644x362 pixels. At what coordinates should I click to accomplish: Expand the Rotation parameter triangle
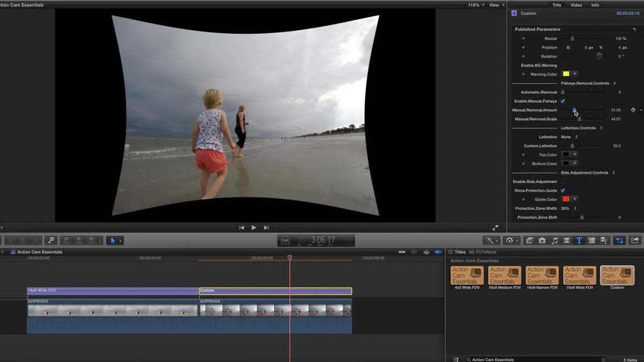[x=524, y=56]
